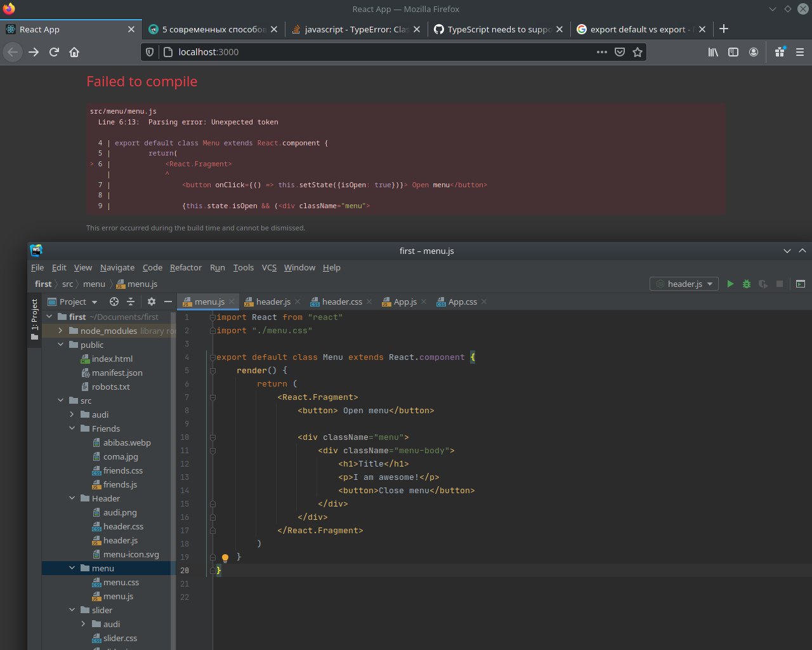Click the Debug bug icon
Image resolution: width=812 pixels, height=650 pixels.
pos(747,284)
